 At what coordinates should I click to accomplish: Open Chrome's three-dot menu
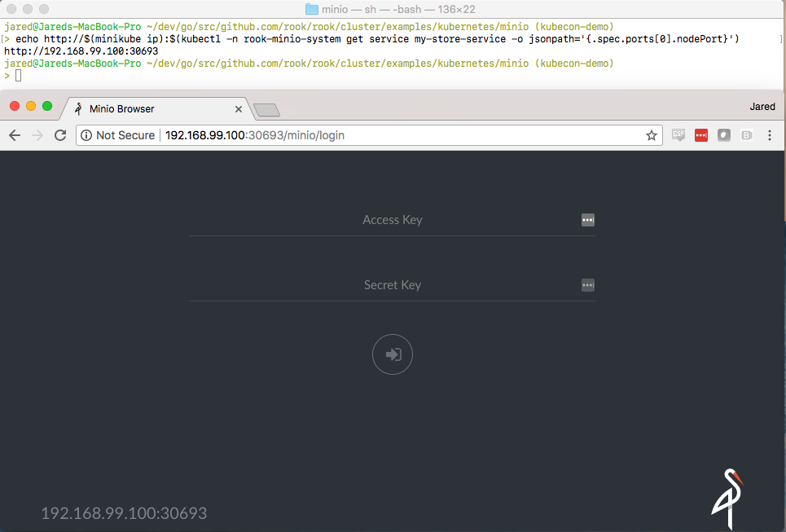pyautogui.click(x=770, y=135)
